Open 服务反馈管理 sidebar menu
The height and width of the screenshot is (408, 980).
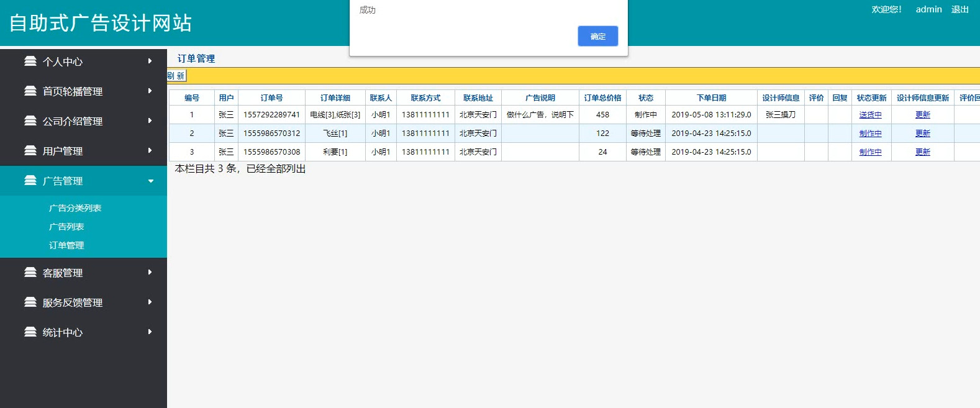tap(83, 302)
